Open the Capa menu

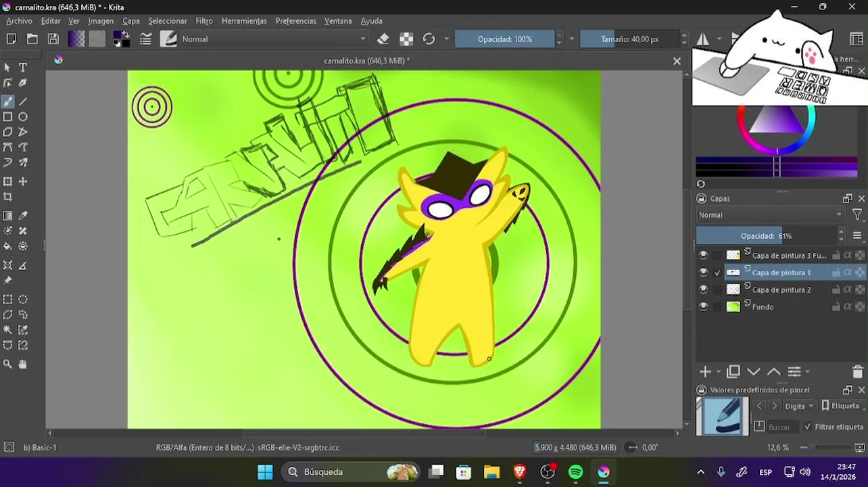131,21
